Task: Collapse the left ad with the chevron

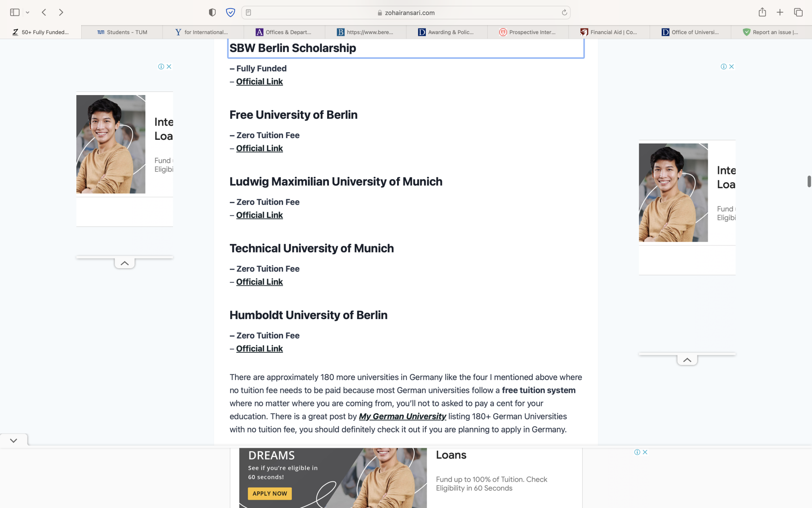Action: tap(125, 263)
